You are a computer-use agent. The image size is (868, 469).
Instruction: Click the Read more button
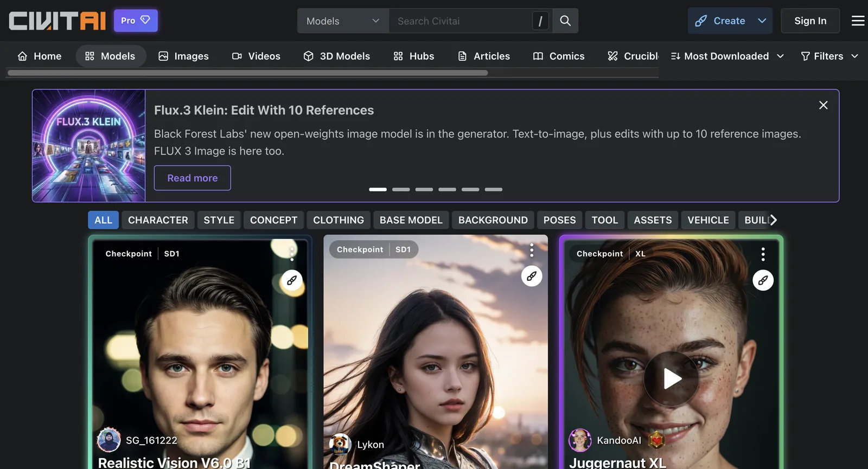click(193, 178)
